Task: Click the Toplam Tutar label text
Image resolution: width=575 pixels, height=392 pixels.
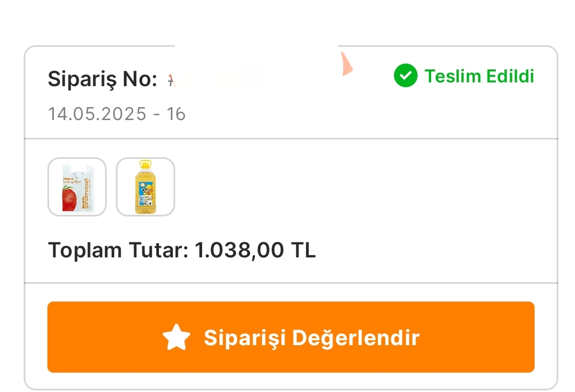Action: pyautogui.click(x=118, y=250)
